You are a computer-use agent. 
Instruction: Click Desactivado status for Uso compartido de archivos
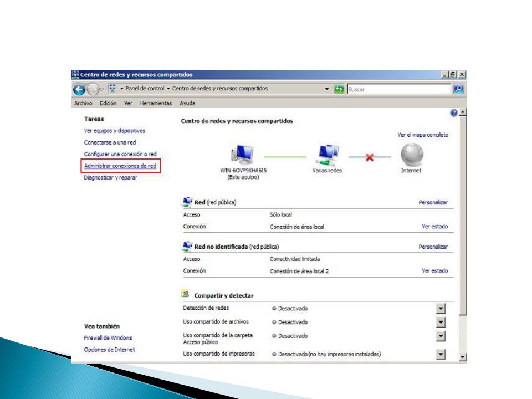293,322
